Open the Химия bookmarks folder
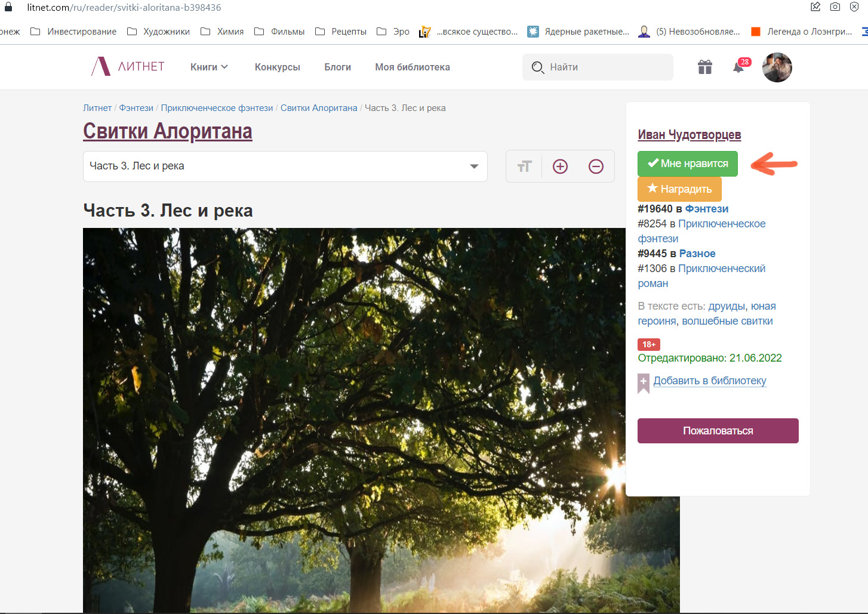The width and height of the screenshot is (868, 614). [x=223, y=32]
